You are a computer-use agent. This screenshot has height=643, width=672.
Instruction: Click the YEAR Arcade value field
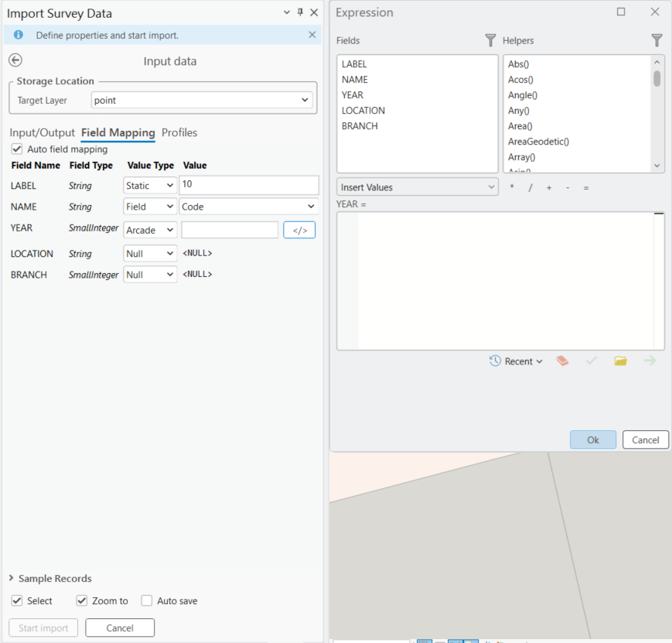pos(230,230)
